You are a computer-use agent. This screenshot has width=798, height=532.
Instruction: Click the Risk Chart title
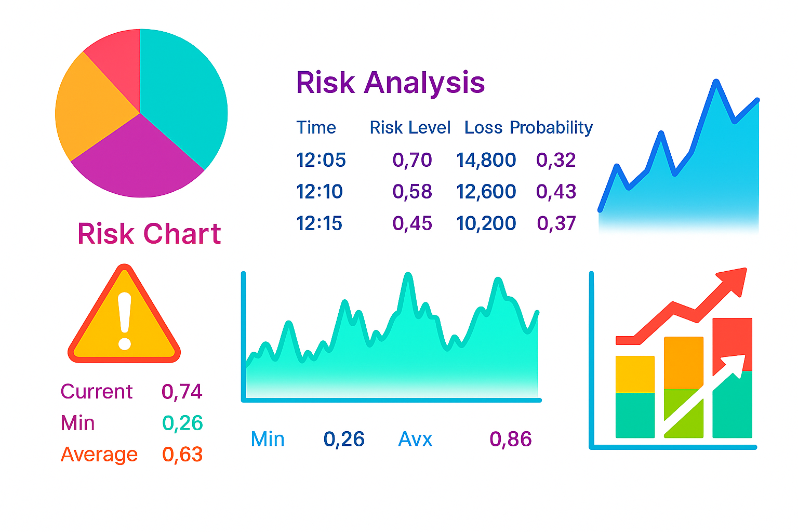149,234
